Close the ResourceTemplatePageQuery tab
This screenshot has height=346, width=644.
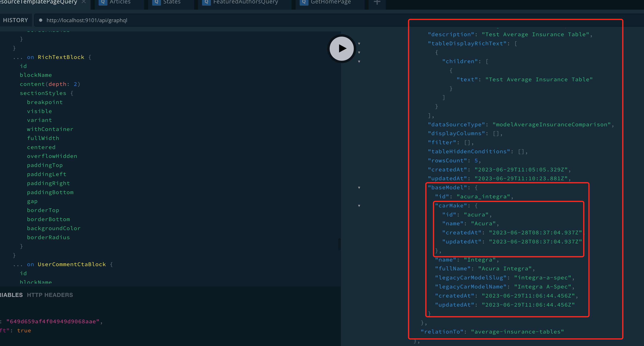click(84, 2)
